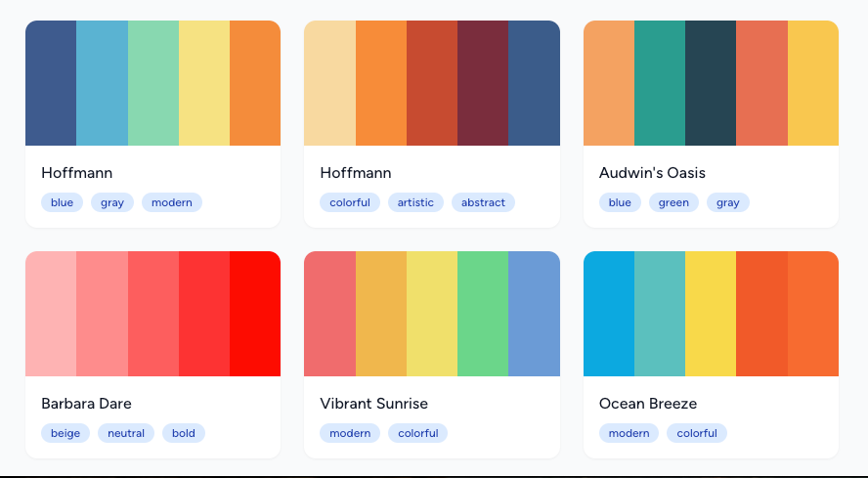Choose amber orange swatch in Vibrant Sunrise
Viewport: 868px width, 478px height.
coord(381,314)
